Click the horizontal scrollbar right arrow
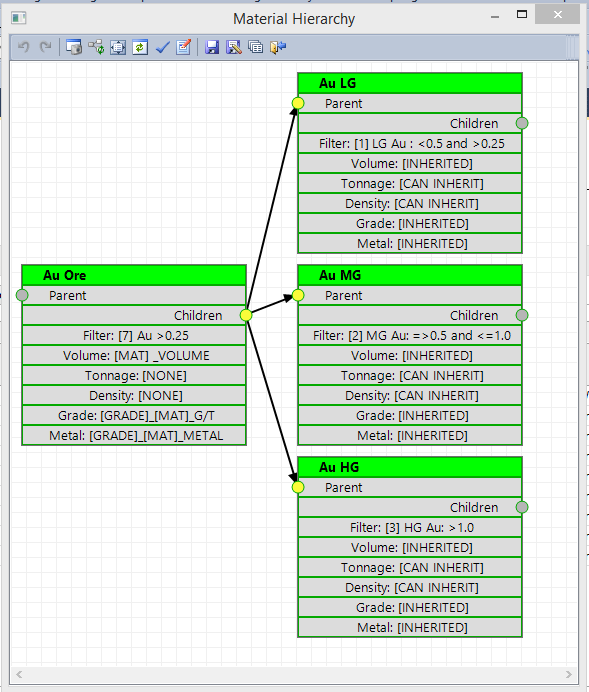The image size is (589, 692). coord(569,674)
